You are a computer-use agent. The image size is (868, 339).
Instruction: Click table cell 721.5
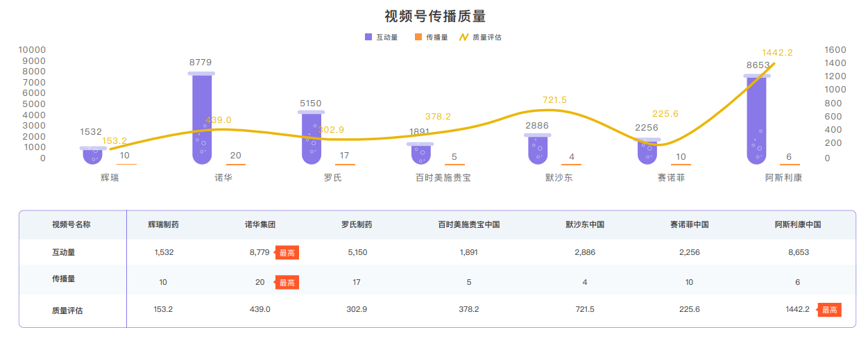point(585,309)
